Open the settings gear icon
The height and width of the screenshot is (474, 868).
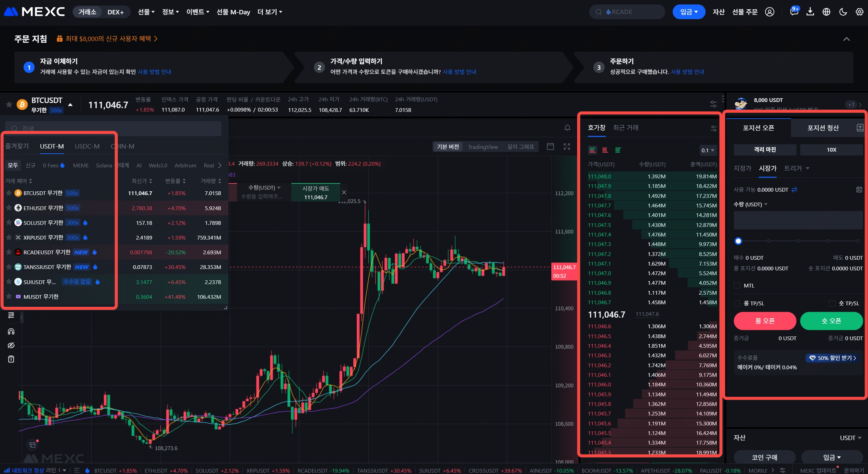[x=859, y=12]
